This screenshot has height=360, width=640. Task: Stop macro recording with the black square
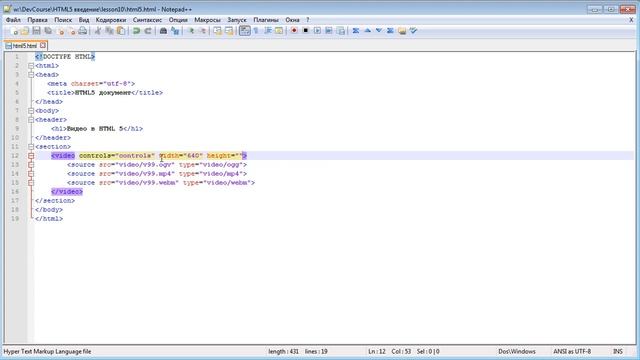pyautogui.click(x=305, y=31)
